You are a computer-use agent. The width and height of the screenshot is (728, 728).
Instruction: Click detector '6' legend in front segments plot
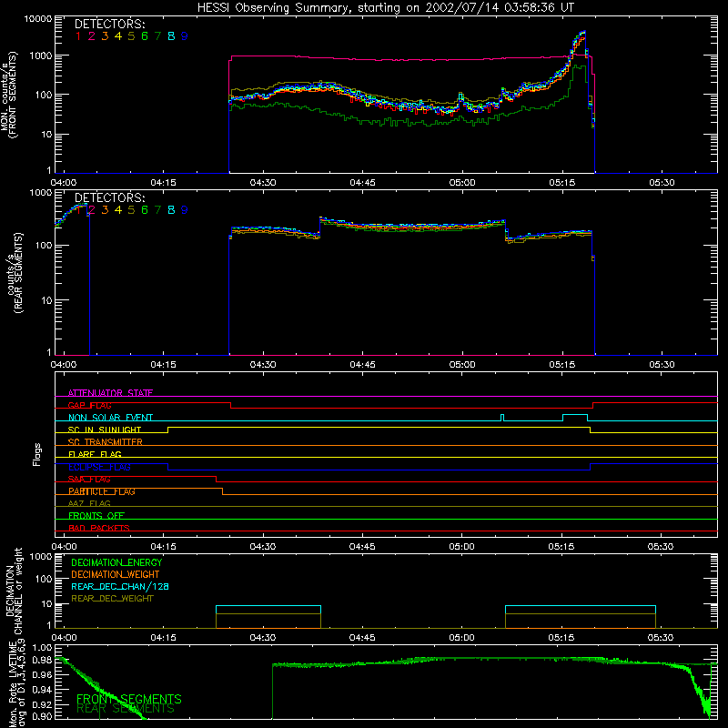click(x=145, y=36)
